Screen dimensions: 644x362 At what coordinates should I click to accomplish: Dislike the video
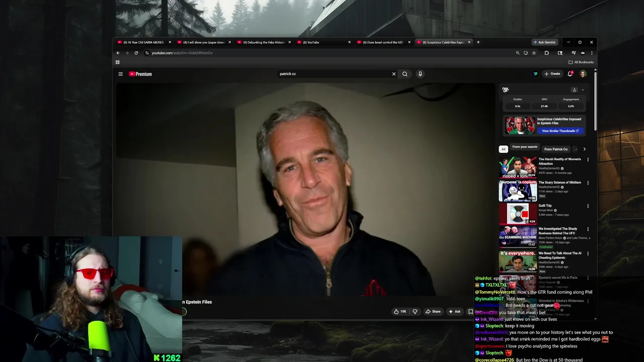point(415,312)
